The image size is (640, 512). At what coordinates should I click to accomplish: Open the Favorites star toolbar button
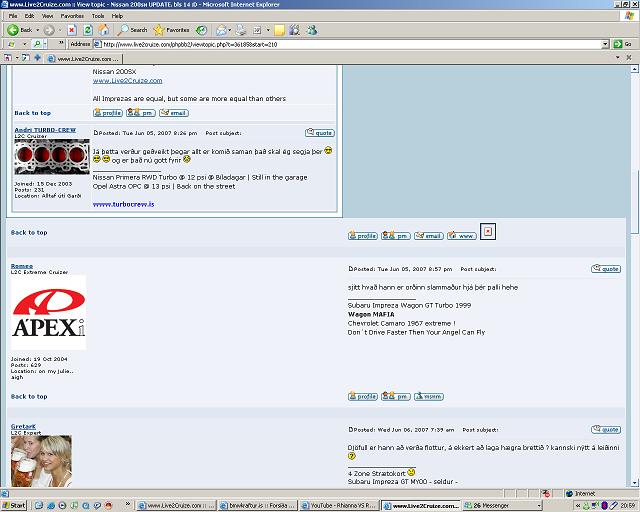pos(171,30)
